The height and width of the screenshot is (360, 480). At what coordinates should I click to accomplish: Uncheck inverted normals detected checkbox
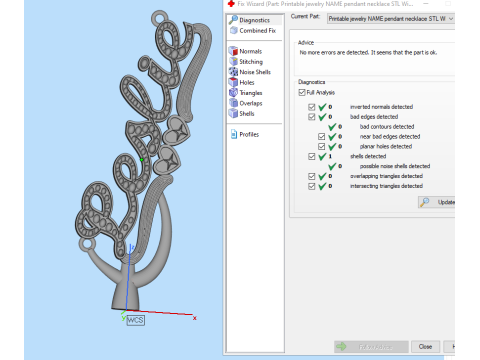point(312,107)
